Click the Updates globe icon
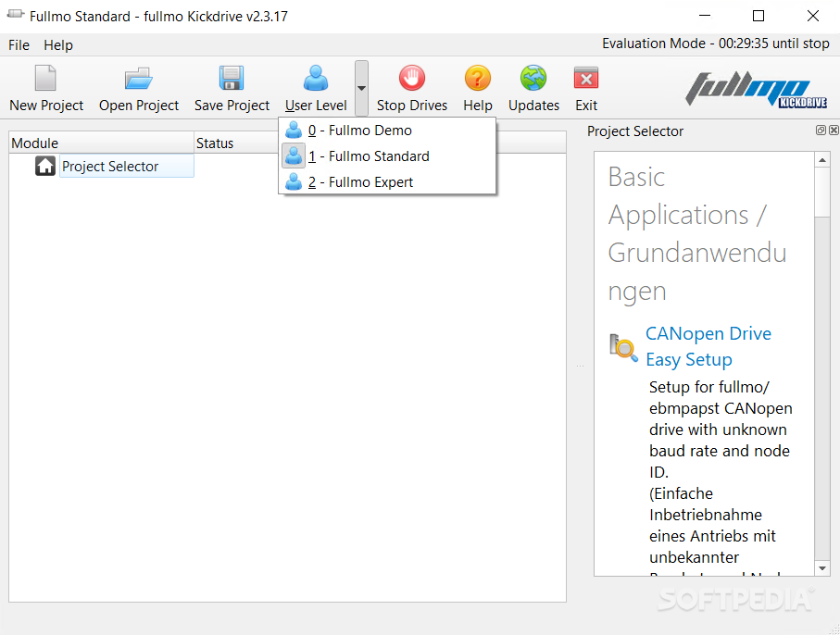 [x=533, y=78]
